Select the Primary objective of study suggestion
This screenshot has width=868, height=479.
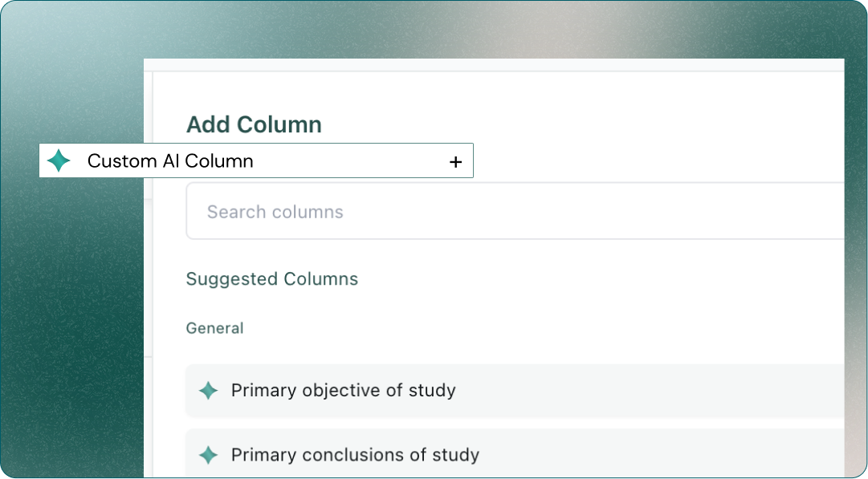[344, 391]
